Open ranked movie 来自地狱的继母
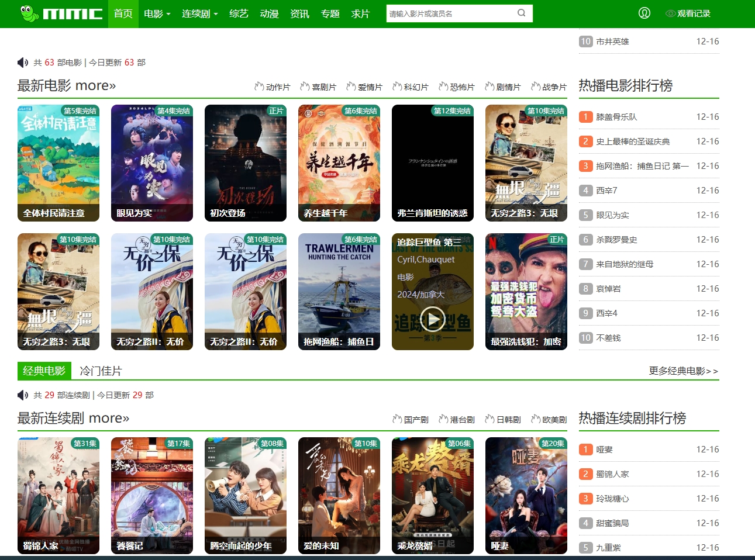The width and height of the screenshot is (755, 560). click(625, 264)
